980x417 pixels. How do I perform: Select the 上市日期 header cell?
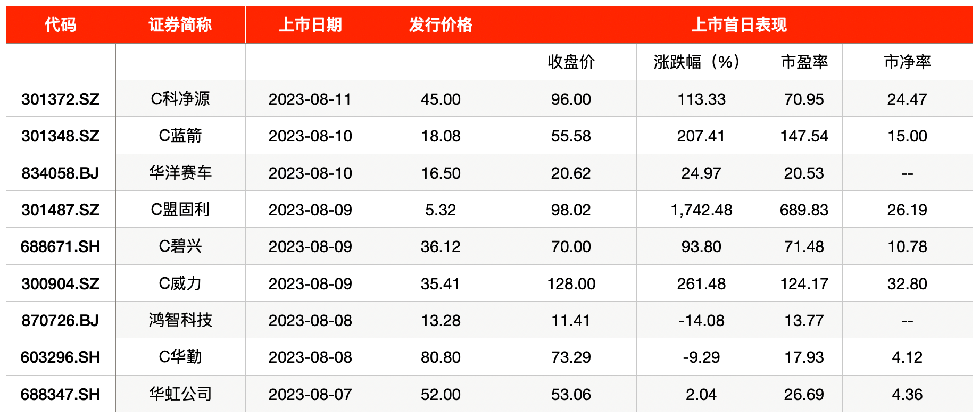pos(310,24)
